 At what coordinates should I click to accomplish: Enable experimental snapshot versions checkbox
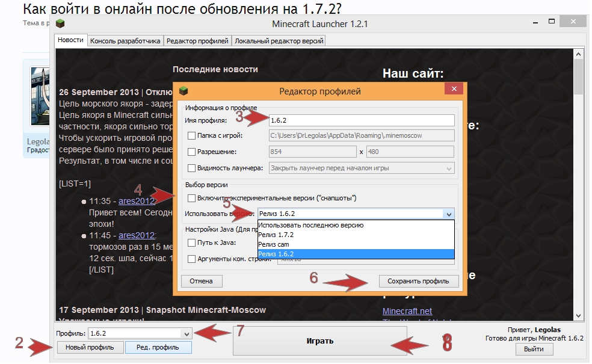click(x=192, y=198)
